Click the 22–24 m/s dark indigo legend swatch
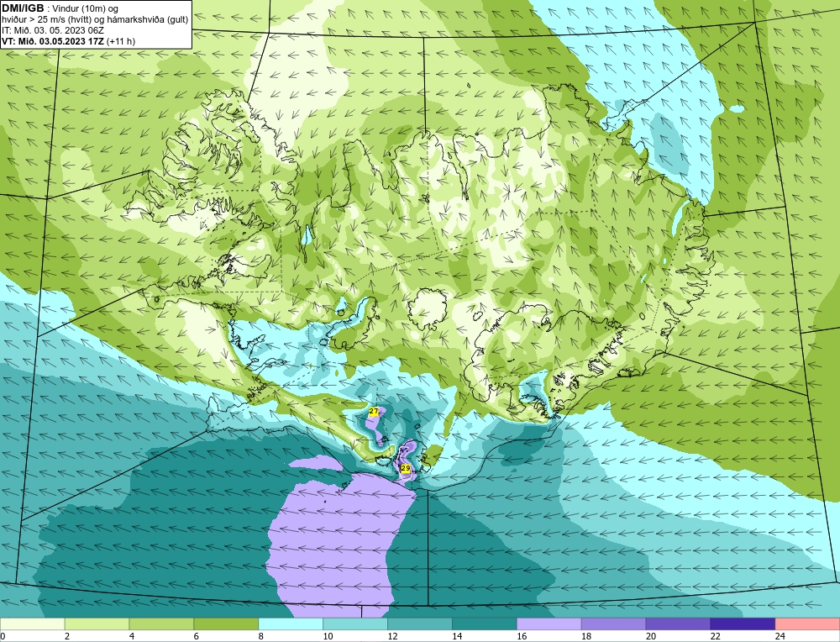This screenshot has width=840, height=642. click(743, 624)
